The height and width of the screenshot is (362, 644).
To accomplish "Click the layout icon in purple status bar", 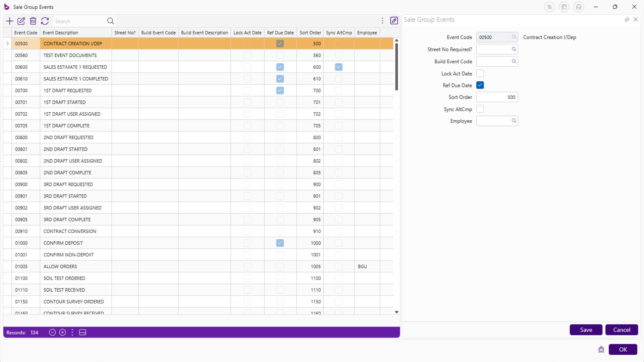I will coord(83,332).
